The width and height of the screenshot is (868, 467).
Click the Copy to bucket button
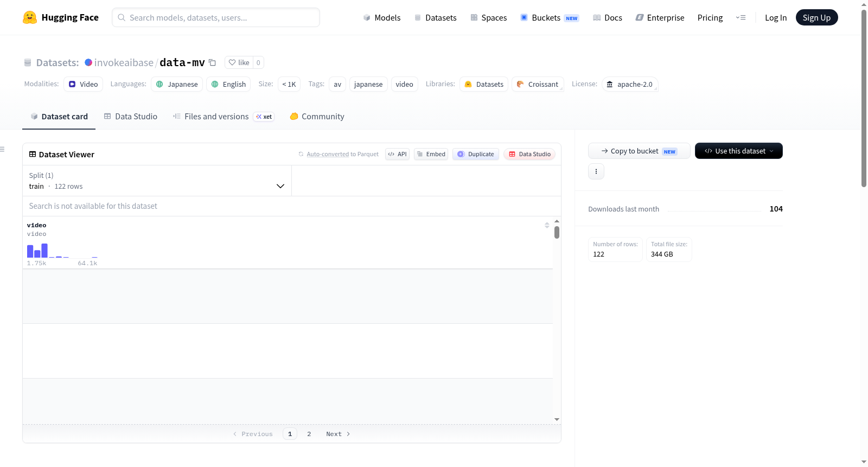pos(639,151)
